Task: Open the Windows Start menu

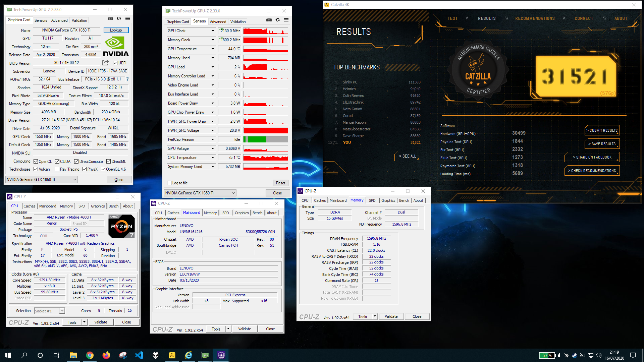Action: (x=8, y=355)
